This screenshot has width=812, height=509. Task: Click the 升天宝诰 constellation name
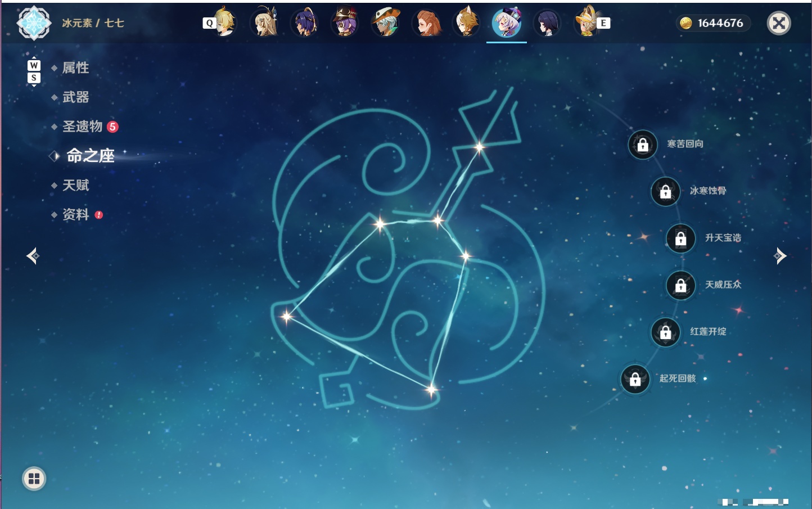(x=723, y=238)
